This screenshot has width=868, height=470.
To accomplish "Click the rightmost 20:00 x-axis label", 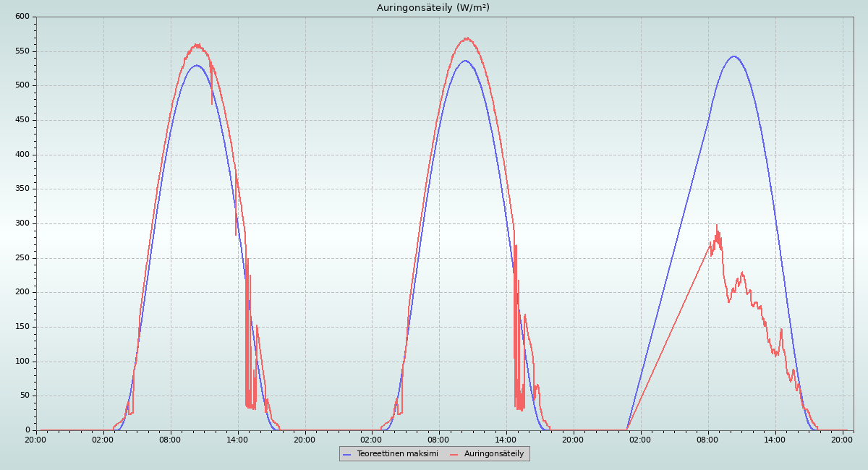I will 843,439.
